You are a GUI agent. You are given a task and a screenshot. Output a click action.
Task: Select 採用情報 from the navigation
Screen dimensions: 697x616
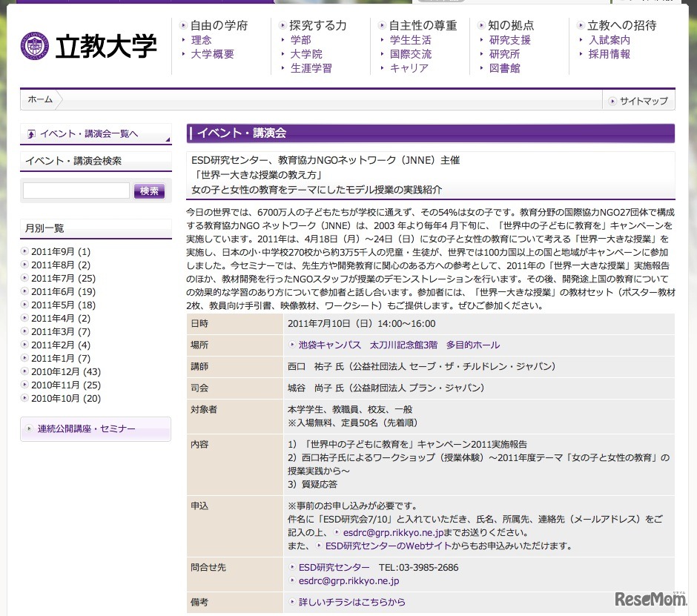pyautogui.click(x=609, y=53)
